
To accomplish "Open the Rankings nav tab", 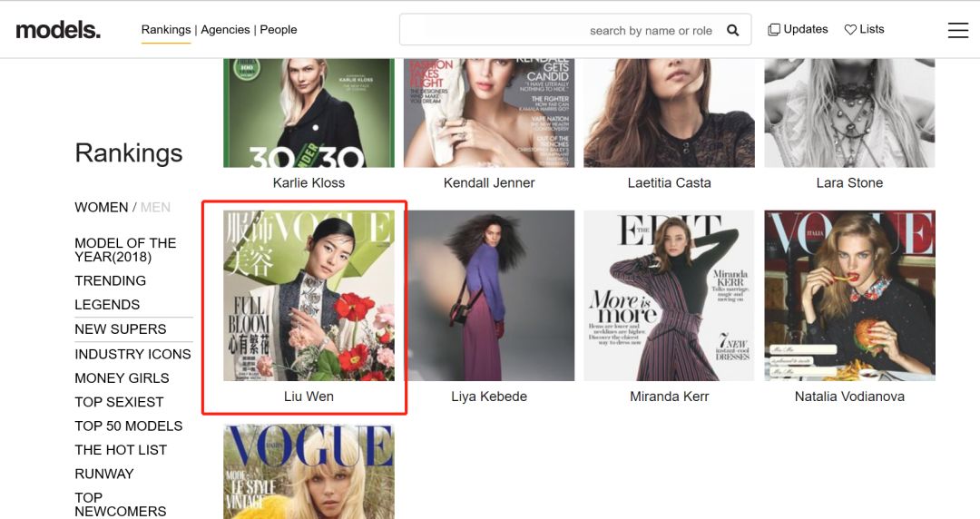I will tap(166, 29).
